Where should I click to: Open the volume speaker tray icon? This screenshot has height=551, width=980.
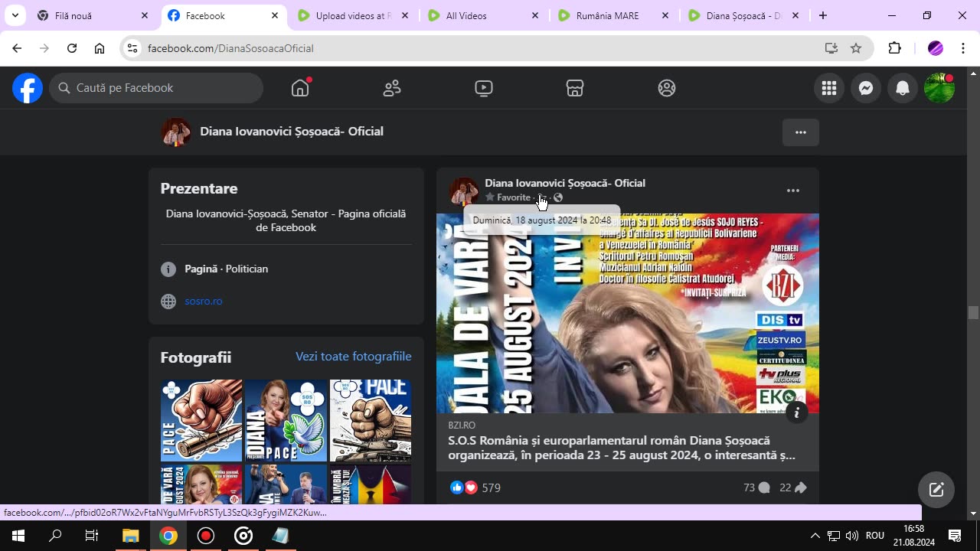852,536
